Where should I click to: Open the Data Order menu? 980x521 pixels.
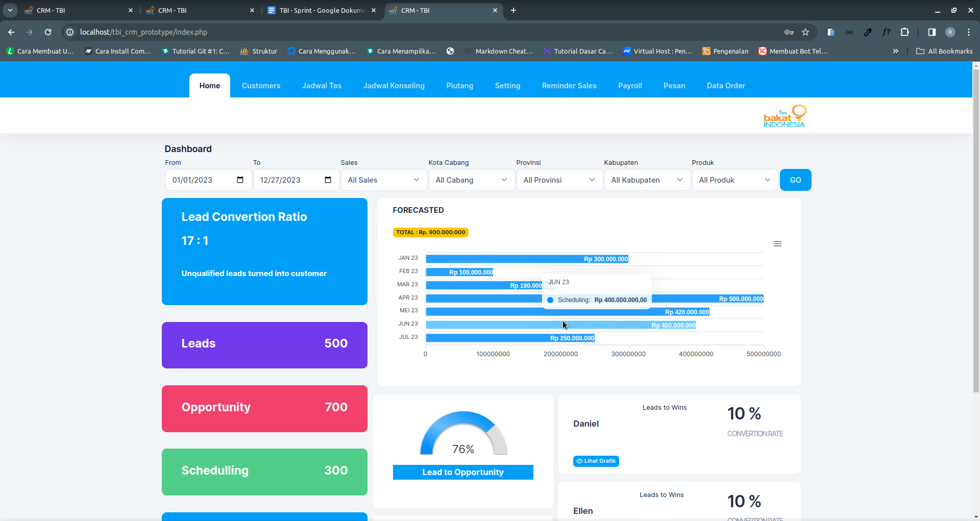[726, 86]
